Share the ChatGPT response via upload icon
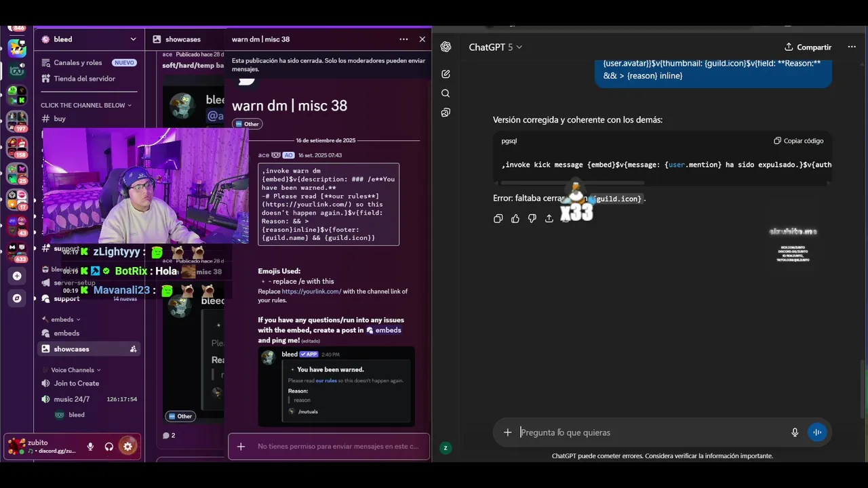The width and height of the screenshot is (868, 488). (549, 218)
